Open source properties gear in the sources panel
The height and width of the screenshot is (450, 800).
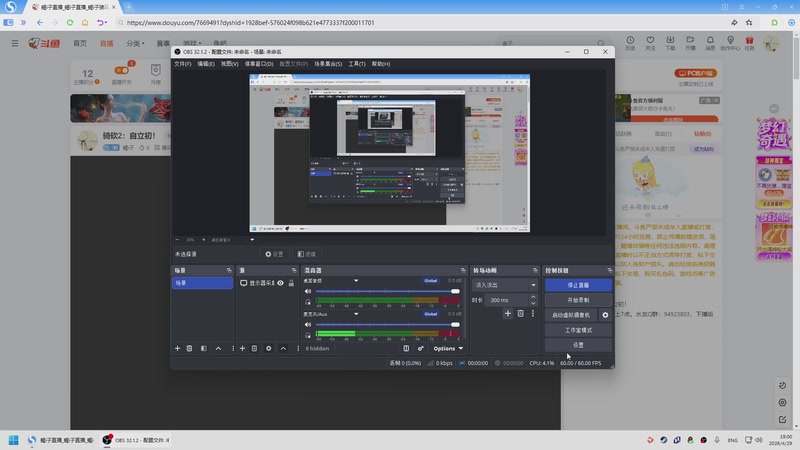pyautogui.click(x=268, y=348)
